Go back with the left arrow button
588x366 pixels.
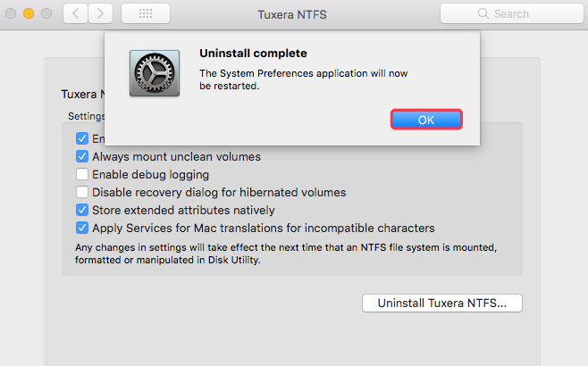tap(75, 13)
